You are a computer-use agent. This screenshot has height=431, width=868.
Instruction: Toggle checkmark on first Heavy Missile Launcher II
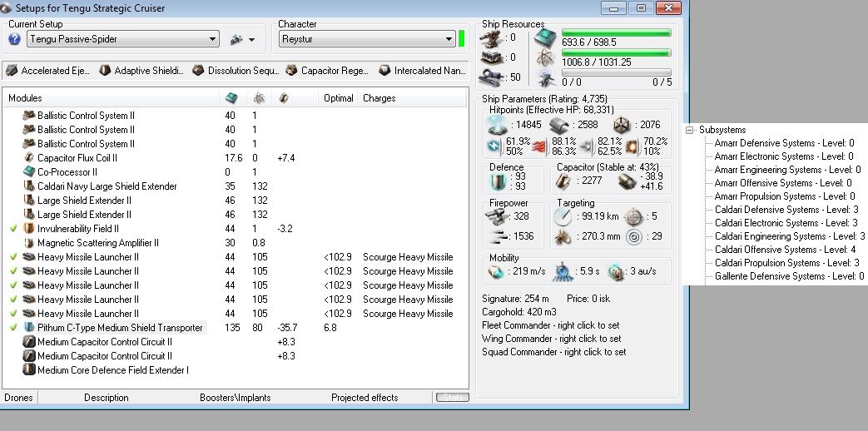[13, 257]
